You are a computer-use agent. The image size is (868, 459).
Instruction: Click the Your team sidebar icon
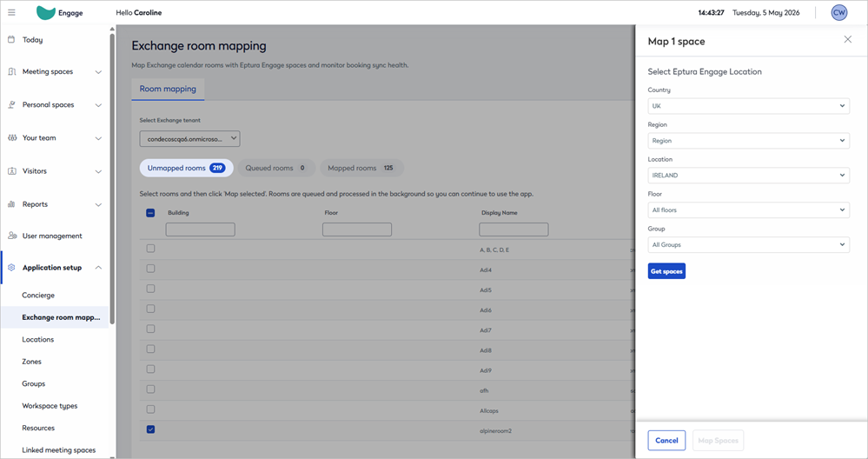point(11,138)
